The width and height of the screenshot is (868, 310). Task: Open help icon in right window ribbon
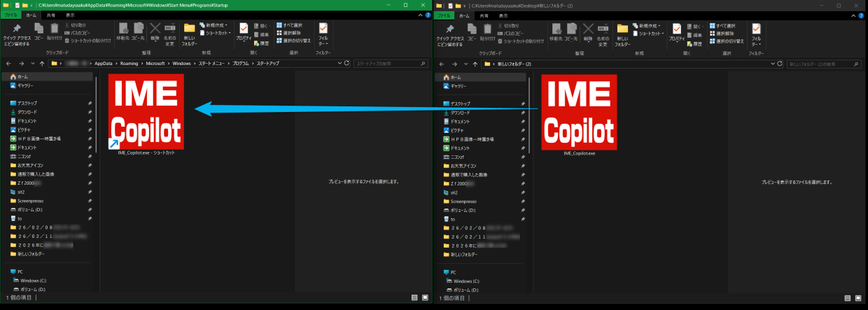861,15
